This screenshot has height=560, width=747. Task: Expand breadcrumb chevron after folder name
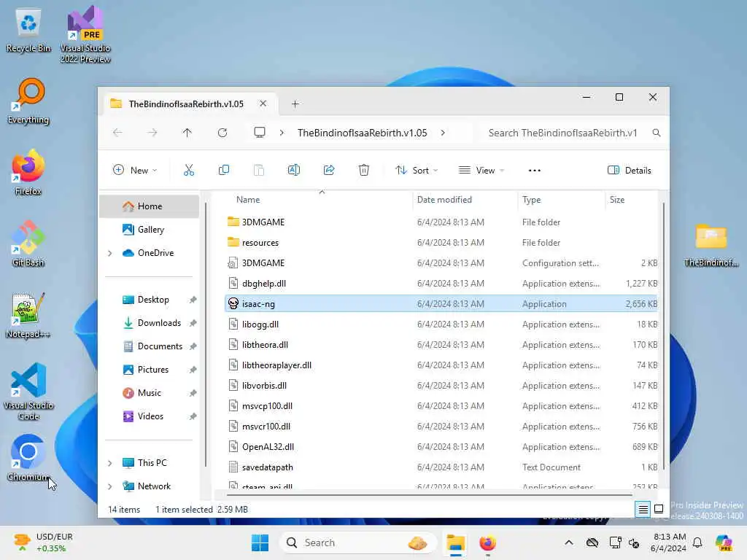click(x=443, y=133)
